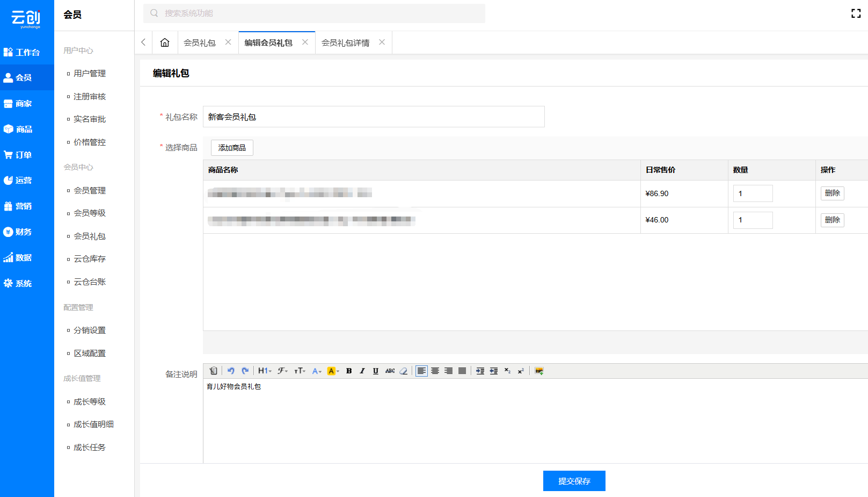Close the 编辑会员礼包 tab
The width and height of the screenshot is (868, 497).
pyautogui.click(x=305, y=42)
